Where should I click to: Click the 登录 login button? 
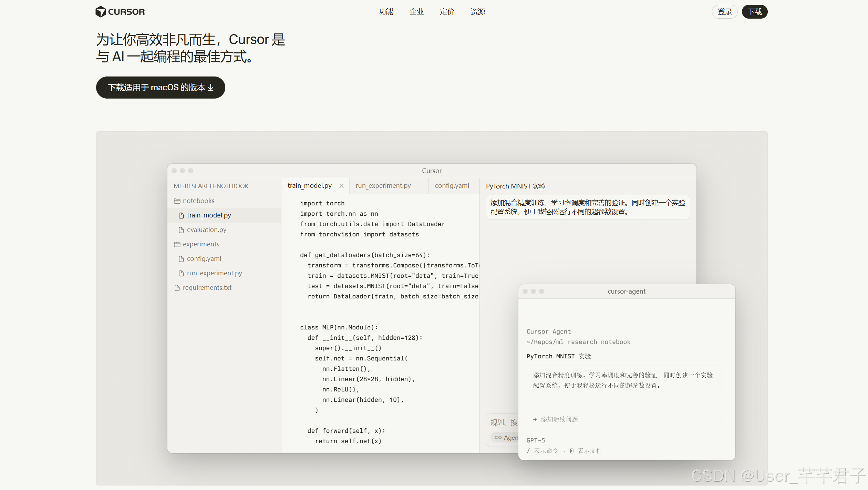click(724, 12)
